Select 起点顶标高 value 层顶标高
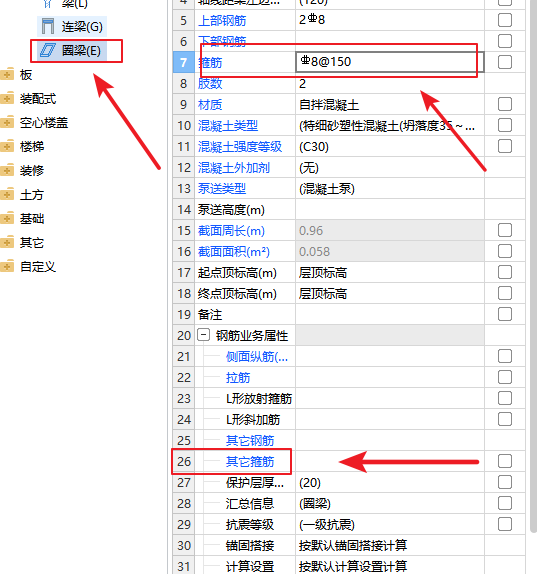537x574 pixels. coord(389,273)
